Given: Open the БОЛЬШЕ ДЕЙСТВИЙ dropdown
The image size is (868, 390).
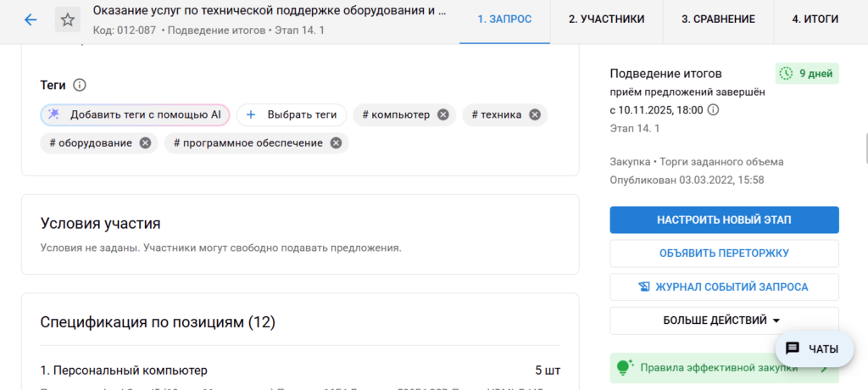Looking at the screenshot, I should click(x=723, y=320).
